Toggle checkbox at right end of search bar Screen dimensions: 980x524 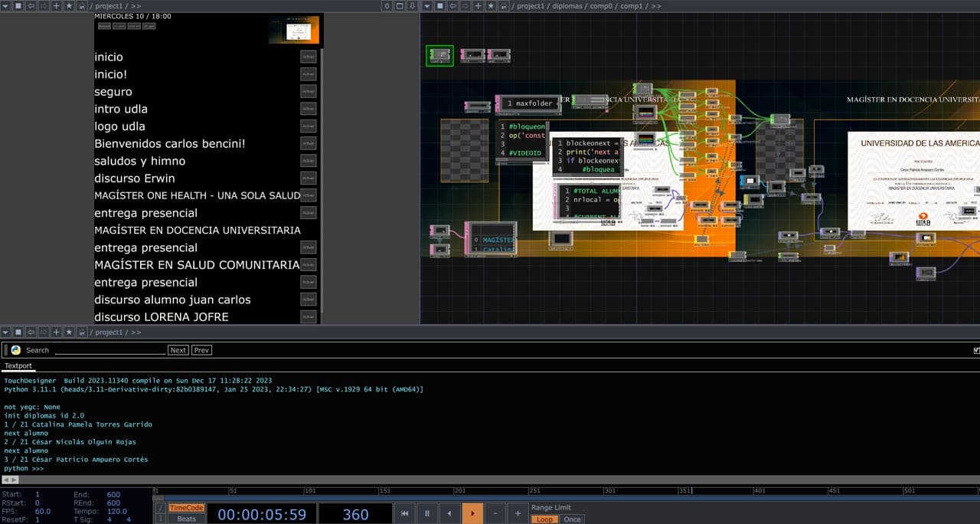(x=975, y=350)
